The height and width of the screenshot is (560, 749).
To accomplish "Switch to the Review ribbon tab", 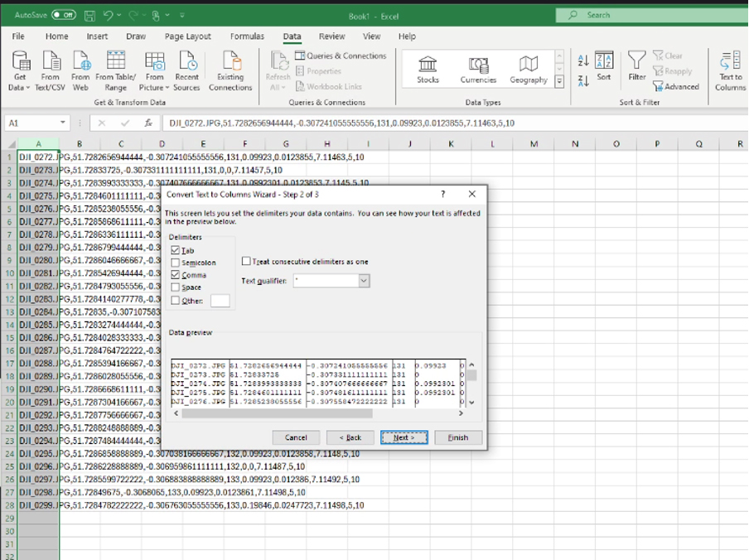I will pyautogui.click(x=332, y=36).
